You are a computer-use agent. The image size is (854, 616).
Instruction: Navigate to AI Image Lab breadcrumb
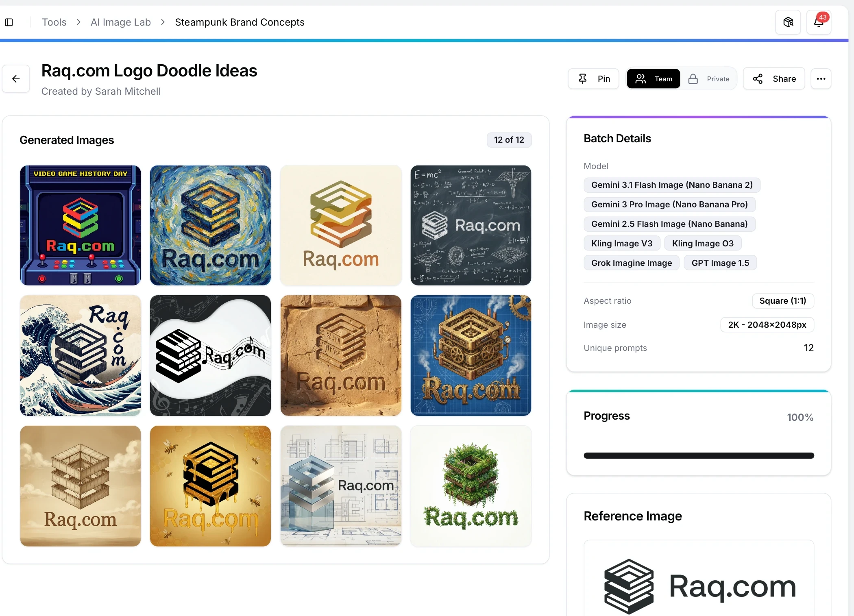coord(121,22)
